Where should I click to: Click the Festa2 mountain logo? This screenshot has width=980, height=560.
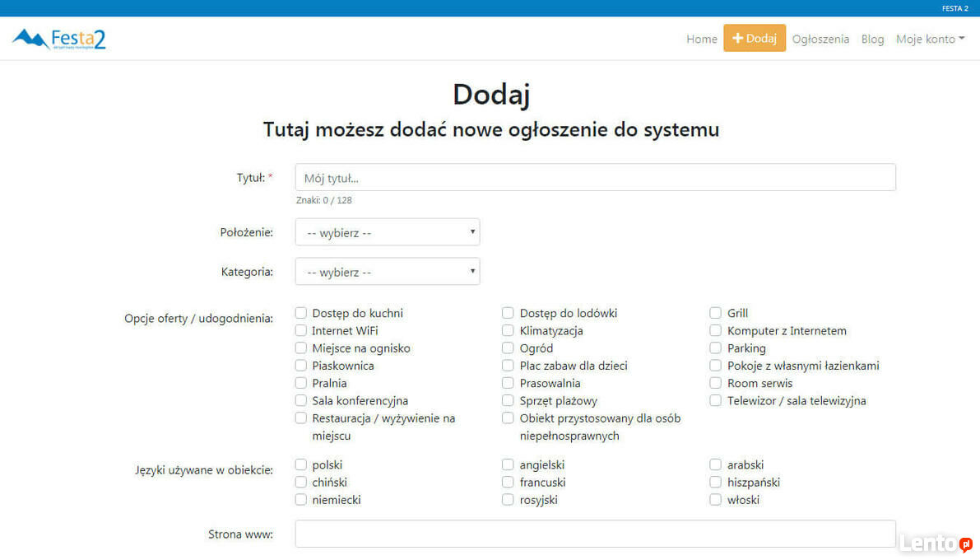coord(59,39)
